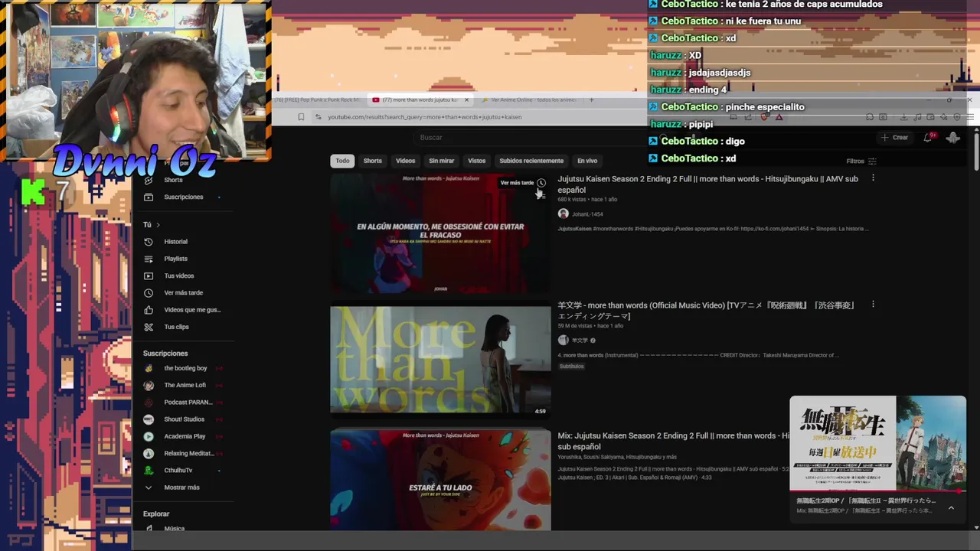980x551 pixels.
Task: Open Academia Play channel
Action: [x=185, y=436]
